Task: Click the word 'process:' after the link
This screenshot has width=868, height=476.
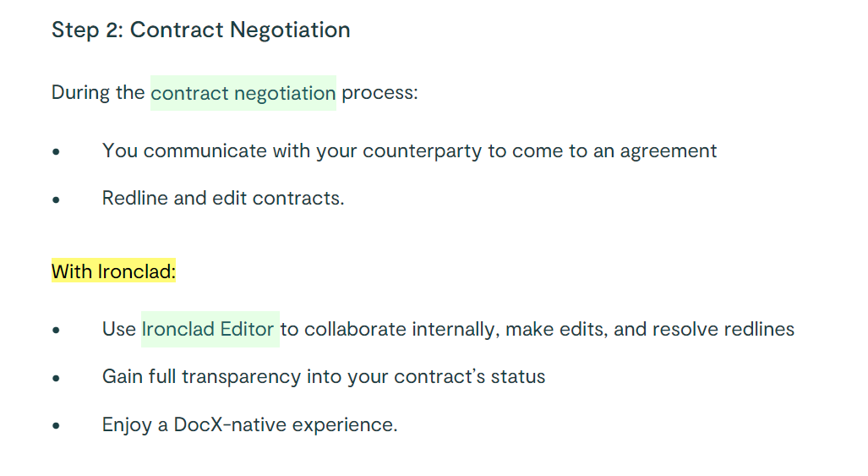Action: coord(379,92)
